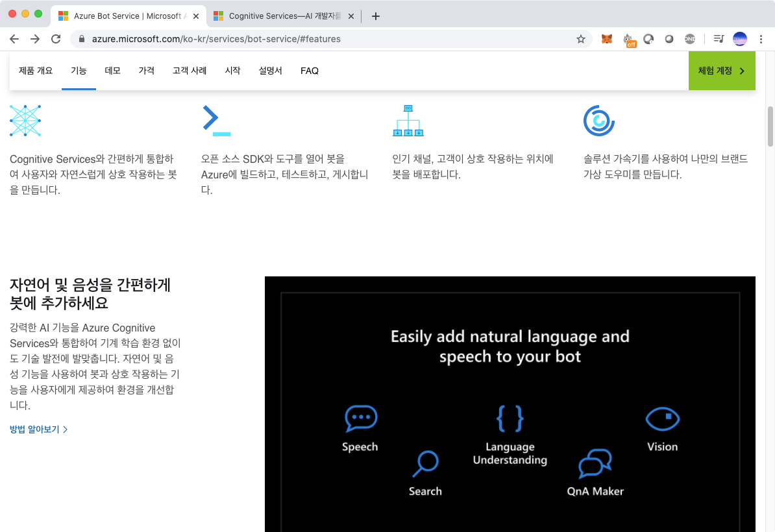Open the 설명서 navigation item

[x=271, y=71]
